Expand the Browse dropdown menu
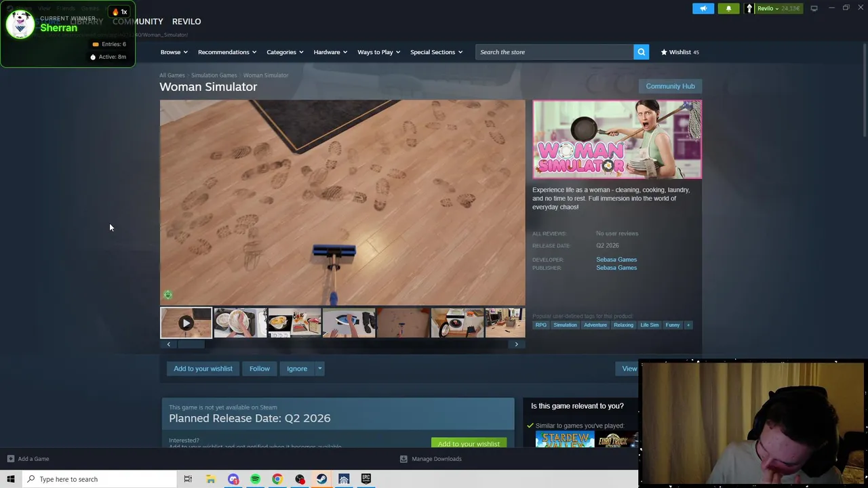Image resolution: width=868 pixels, height=488 pixels. (x=174, y=52)
